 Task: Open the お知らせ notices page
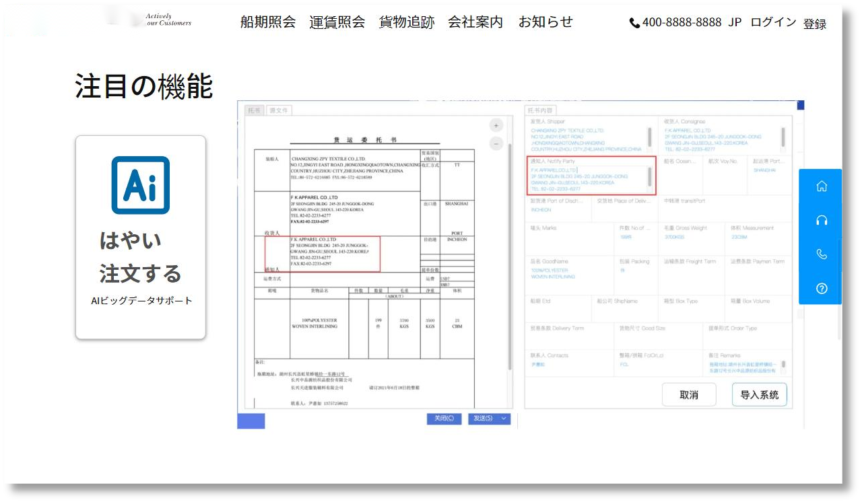tap(545, 22)
